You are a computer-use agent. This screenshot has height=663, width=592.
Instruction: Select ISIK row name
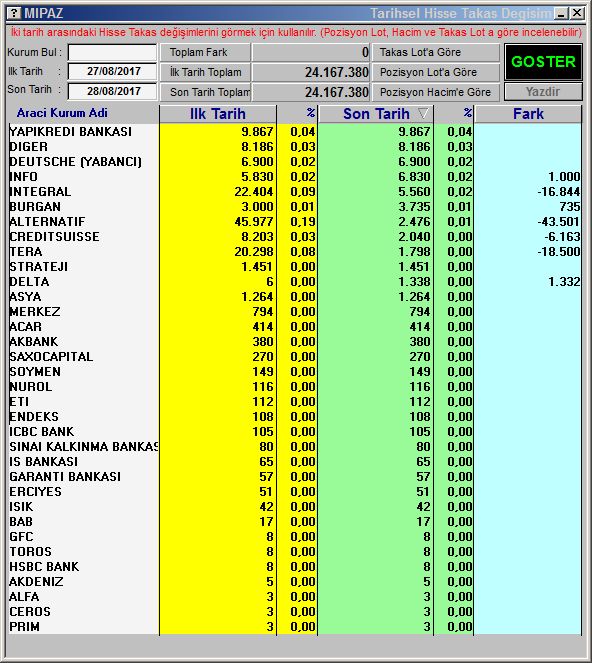point(21,507)
